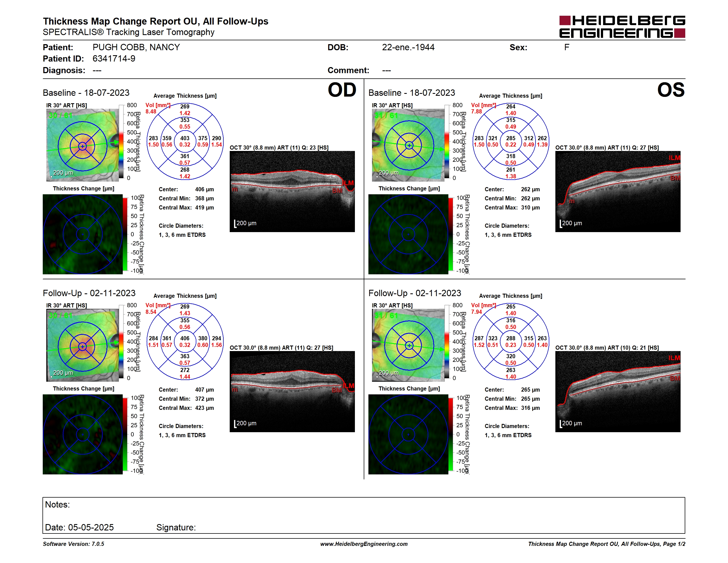Click the Sex value 'F'

[x=567, y=47]
